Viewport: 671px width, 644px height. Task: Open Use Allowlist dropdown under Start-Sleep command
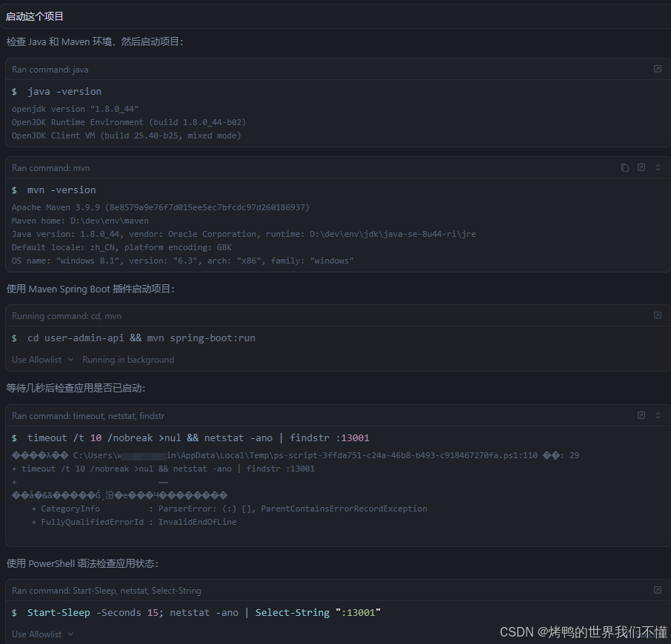(42, 634)
